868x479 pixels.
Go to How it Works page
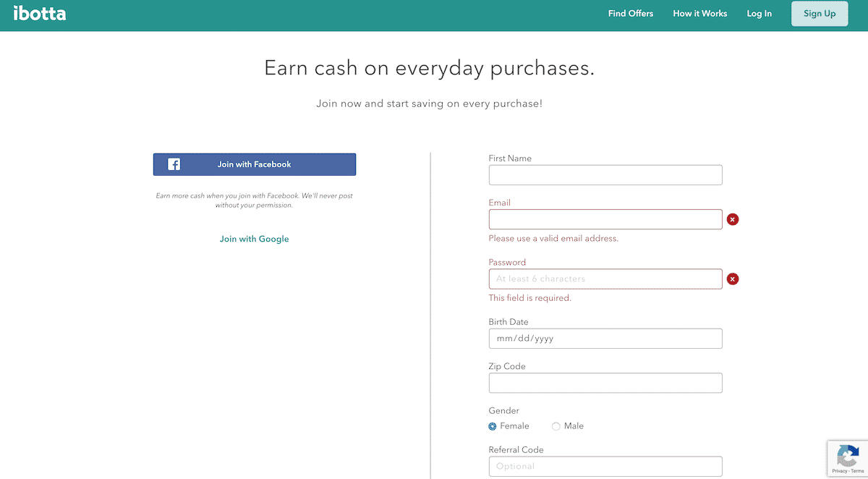(x=700, y=14)
